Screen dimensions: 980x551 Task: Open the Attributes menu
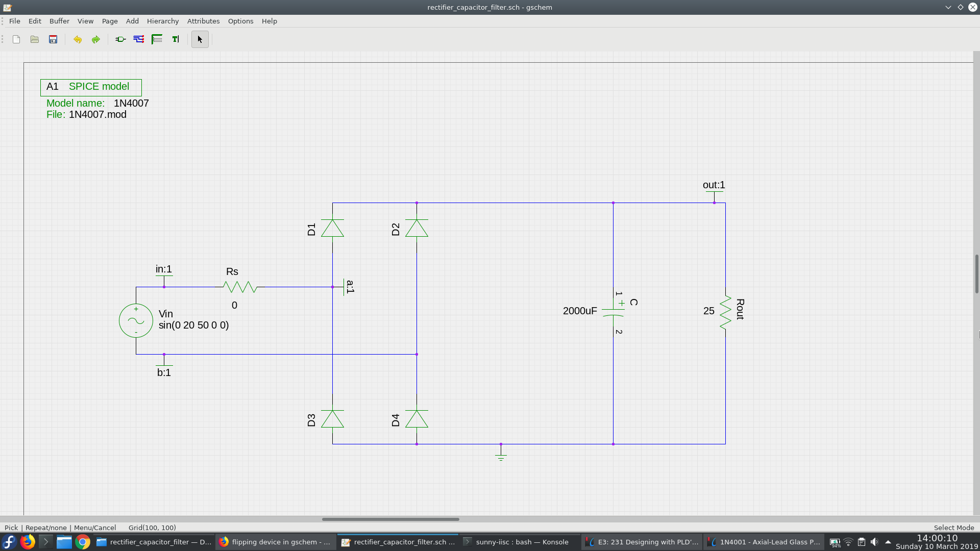click(x=203, y=21)
